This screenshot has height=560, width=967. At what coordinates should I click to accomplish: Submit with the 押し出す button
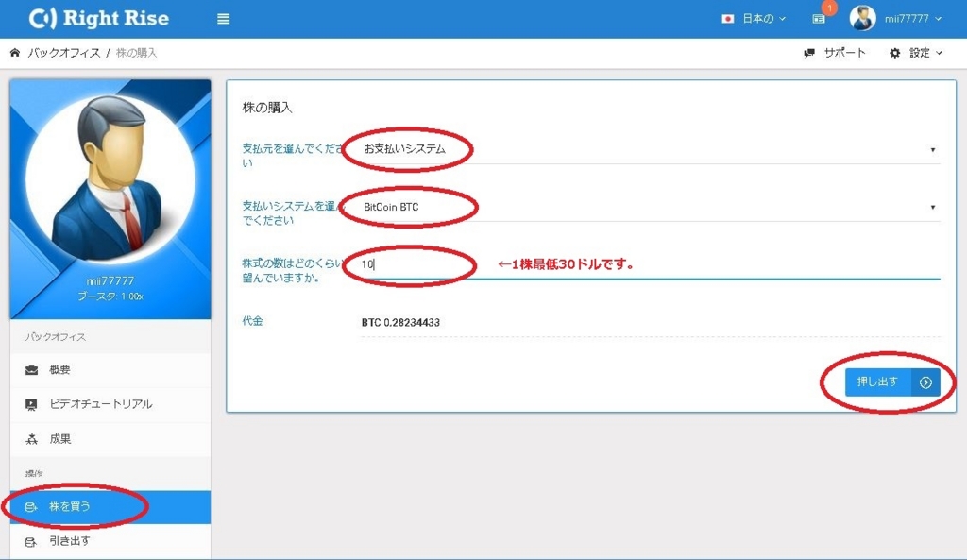[892, 382]
